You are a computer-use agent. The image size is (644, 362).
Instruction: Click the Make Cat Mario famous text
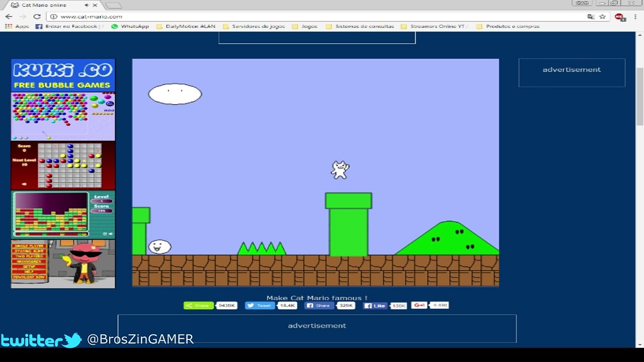317,298
